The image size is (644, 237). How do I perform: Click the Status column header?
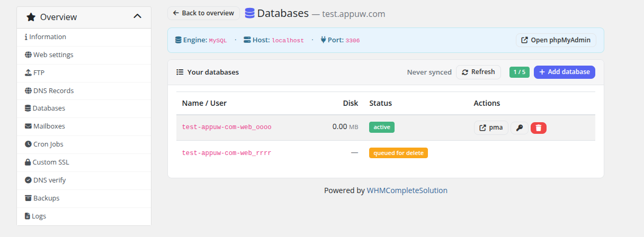coord(381,103)
